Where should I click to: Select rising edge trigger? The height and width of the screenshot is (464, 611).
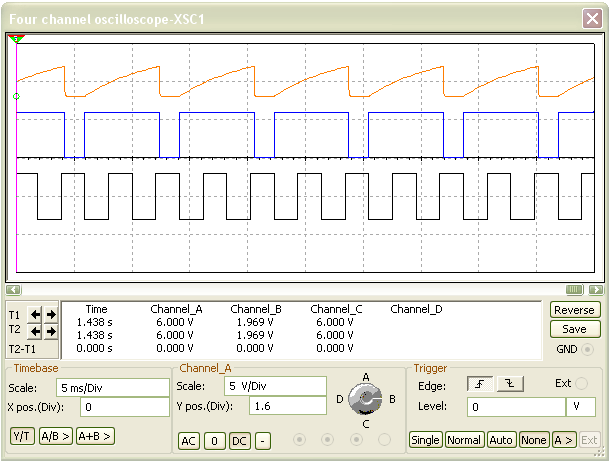point(480,384)
